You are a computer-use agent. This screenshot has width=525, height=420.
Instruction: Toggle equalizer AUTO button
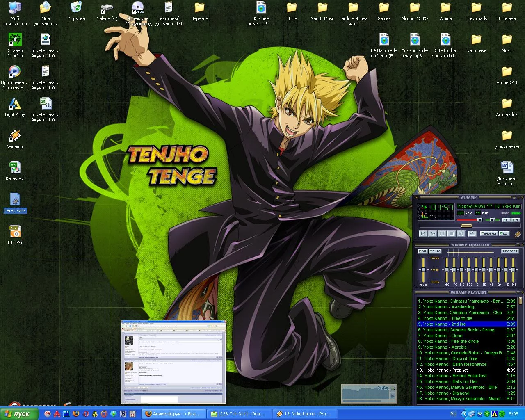tap(435, 251)
